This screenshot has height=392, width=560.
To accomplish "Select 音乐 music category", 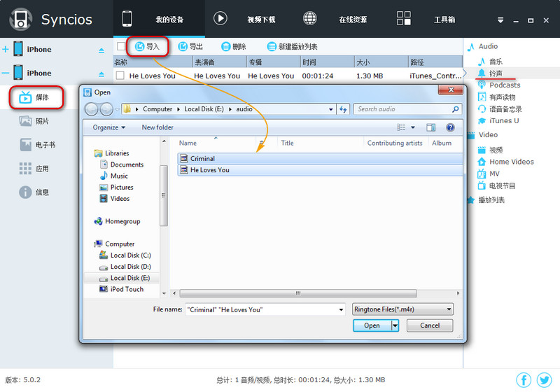I will 491,62.
